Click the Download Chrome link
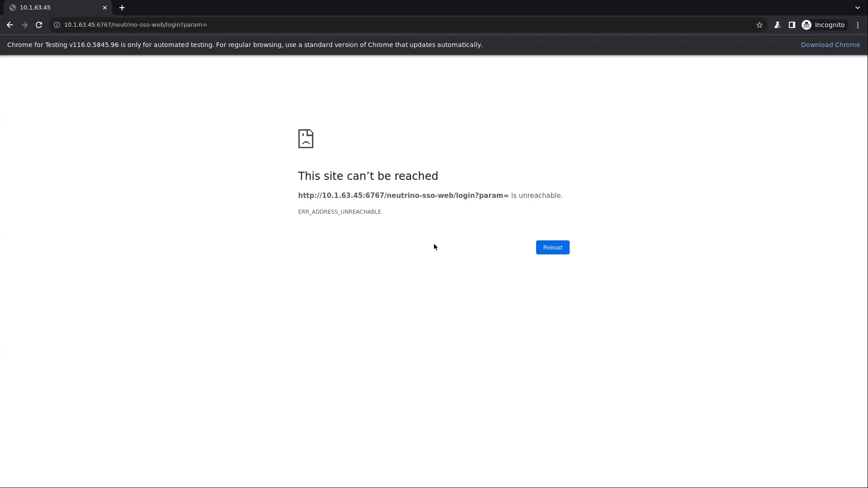The width and height of the screenshot is (868, 488). [830, 45]
